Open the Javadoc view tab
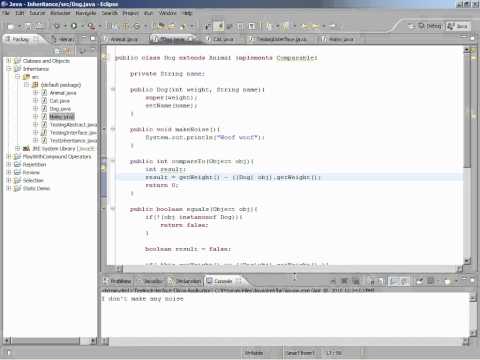480x360 pixels. pos(150,281)
